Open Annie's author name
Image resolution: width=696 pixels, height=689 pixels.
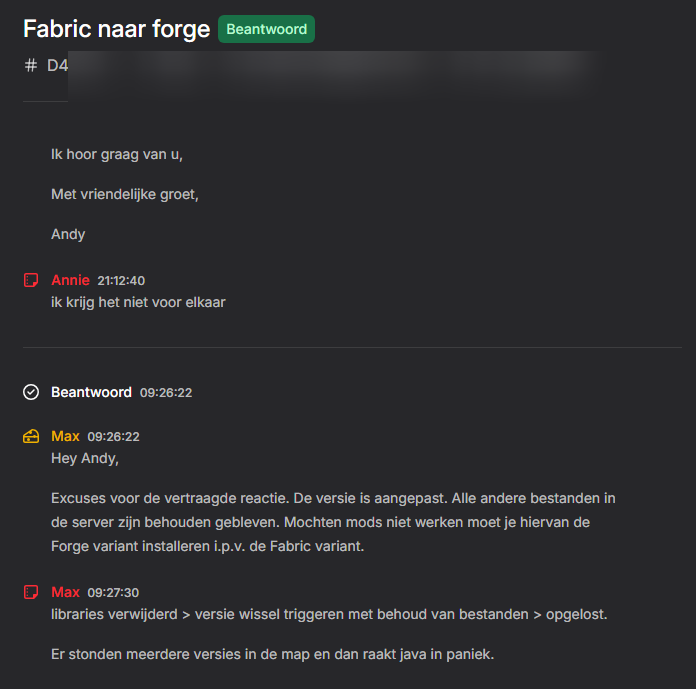tap(70, 280)
